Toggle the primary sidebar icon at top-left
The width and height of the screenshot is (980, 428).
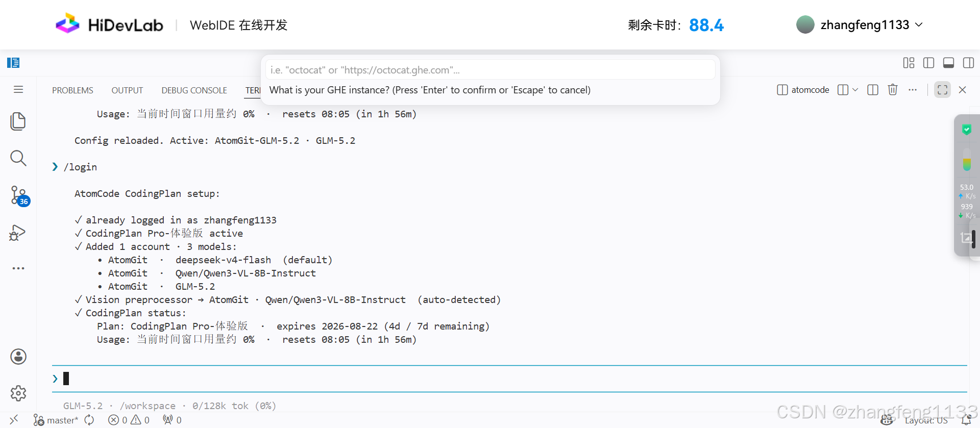point(13,63)
